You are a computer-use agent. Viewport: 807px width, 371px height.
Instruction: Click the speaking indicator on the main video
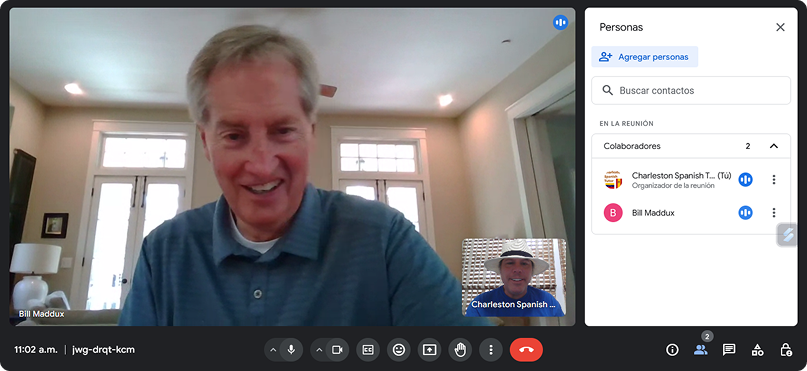coord(560,23)
